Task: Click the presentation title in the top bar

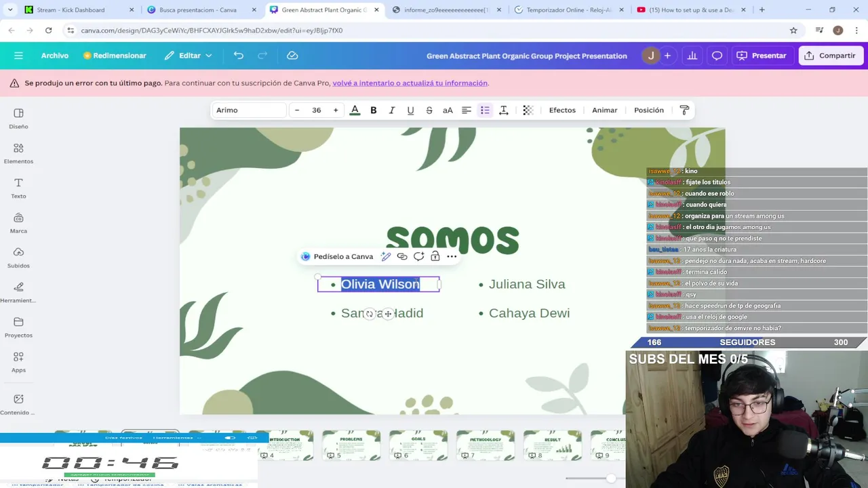Action: pyautogui.click(x=527, y=56)
